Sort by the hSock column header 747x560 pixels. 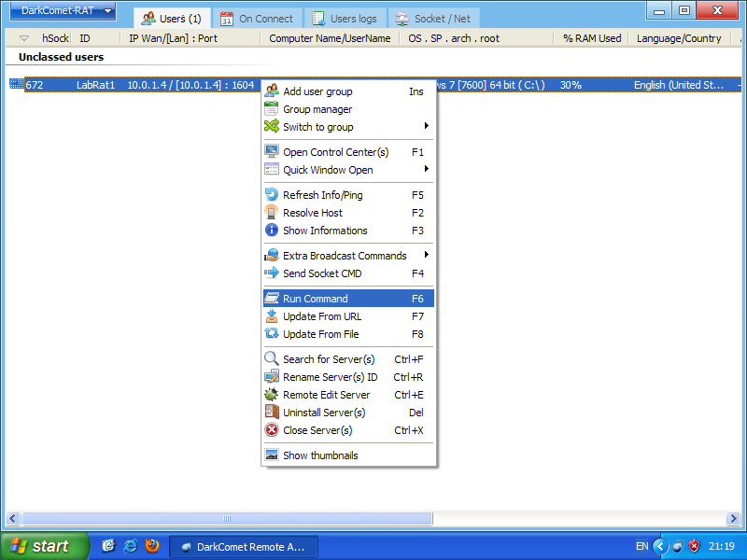pos(55,38)
